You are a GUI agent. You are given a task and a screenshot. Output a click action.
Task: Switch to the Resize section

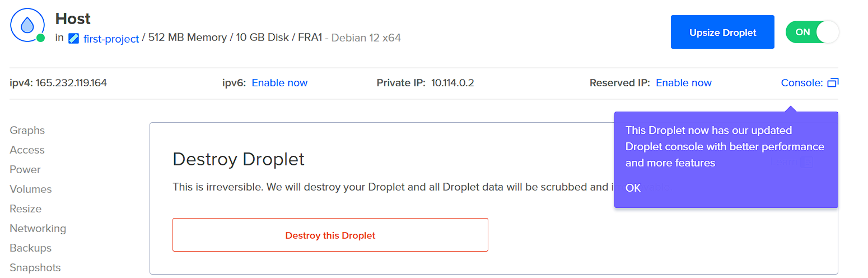[26, 209]
